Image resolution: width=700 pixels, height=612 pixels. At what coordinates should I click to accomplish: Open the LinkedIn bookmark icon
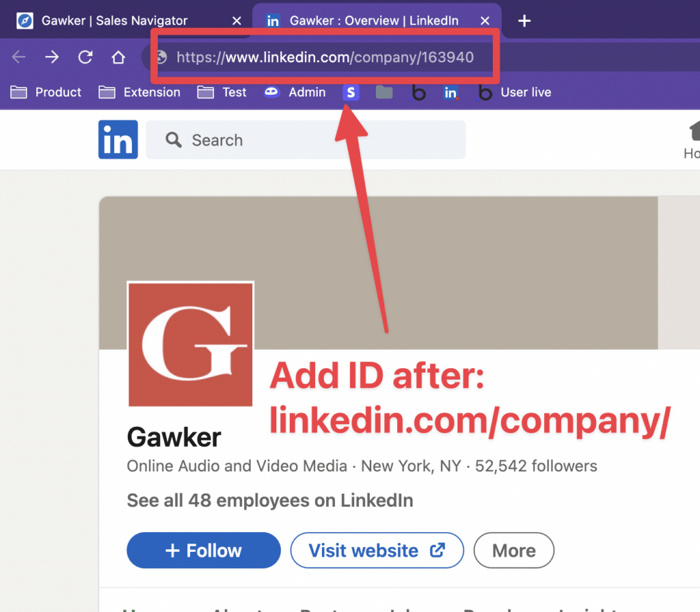451,92
